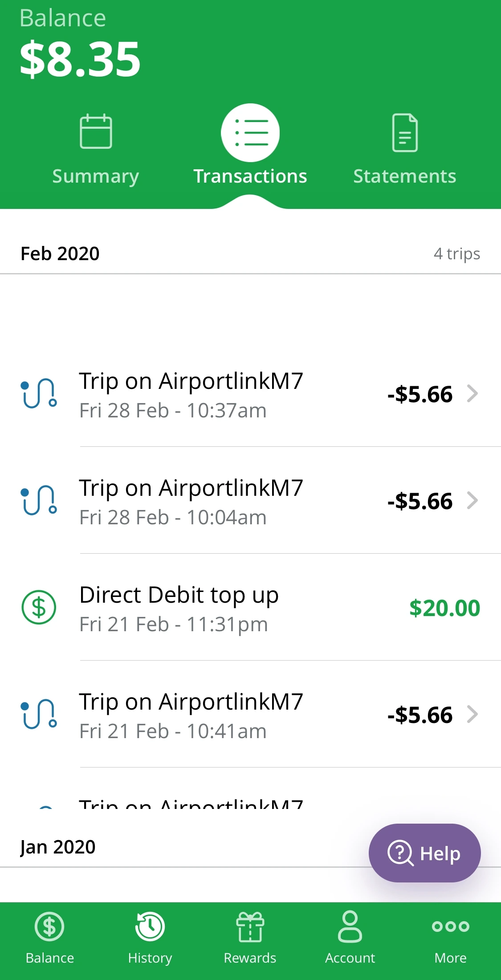Image resolution: width=501 pixels, height=980 pixels.
Task: Expand the 21 Feb 10:41am trip chevron
Action: coord(472,715)
